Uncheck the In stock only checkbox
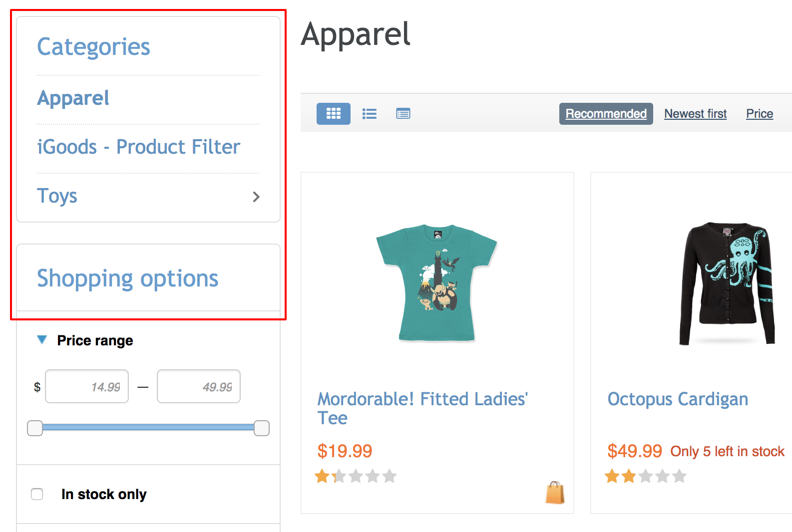The image size is (792, 532). [x=37, y=494]
